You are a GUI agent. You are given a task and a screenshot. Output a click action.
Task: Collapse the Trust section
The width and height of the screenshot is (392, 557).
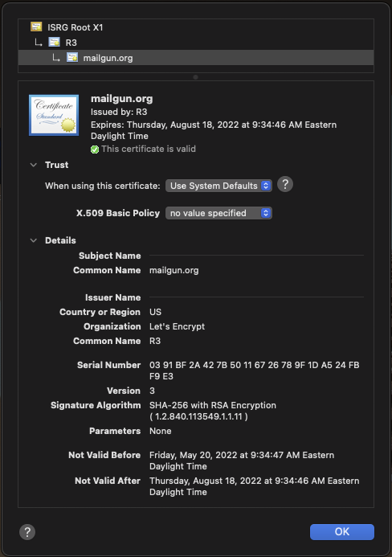[x=34, y=165]
